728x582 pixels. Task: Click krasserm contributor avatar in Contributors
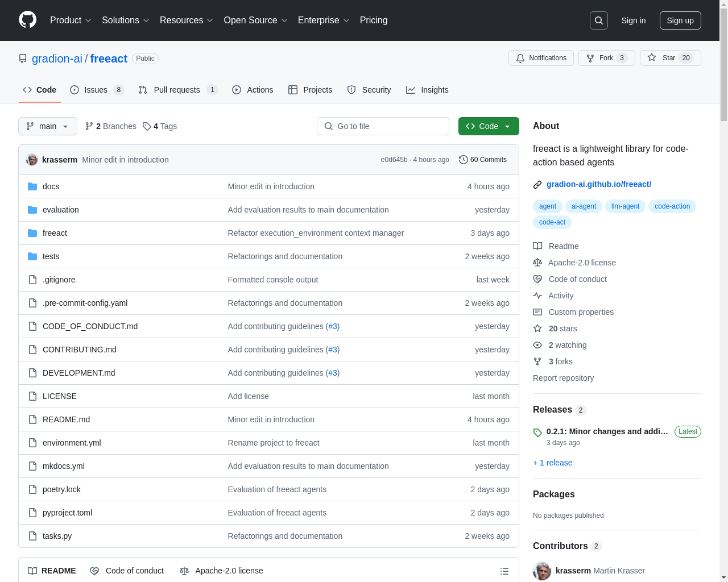point(542,571)
